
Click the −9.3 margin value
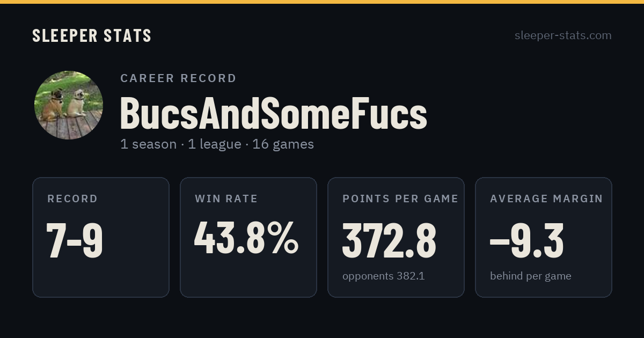pyautogui.click(x=526, y=240)
